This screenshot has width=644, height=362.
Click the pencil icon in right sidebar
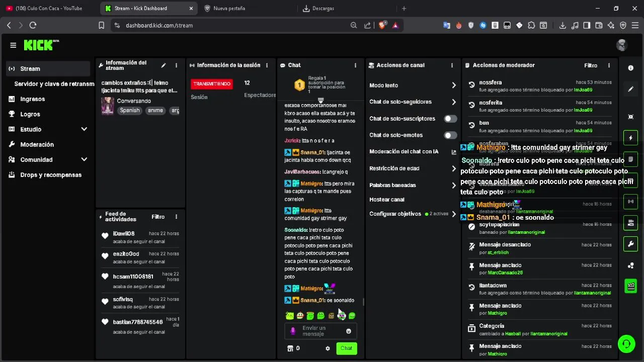click(630, 89)
